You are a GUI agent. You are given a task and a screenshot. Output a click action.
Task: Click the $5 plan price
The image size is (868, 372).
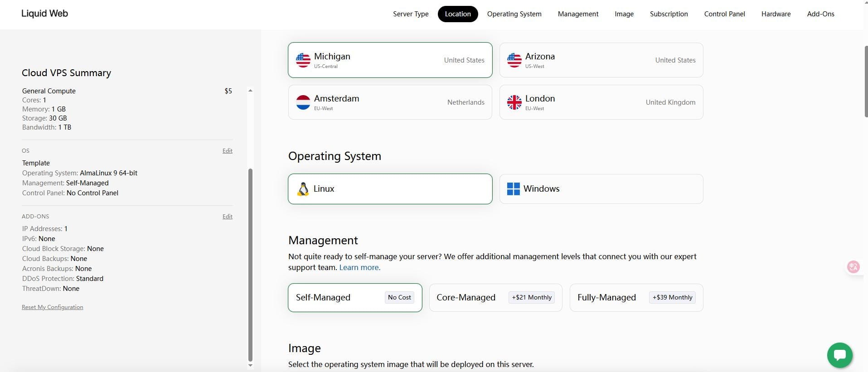tap(228, 91)
